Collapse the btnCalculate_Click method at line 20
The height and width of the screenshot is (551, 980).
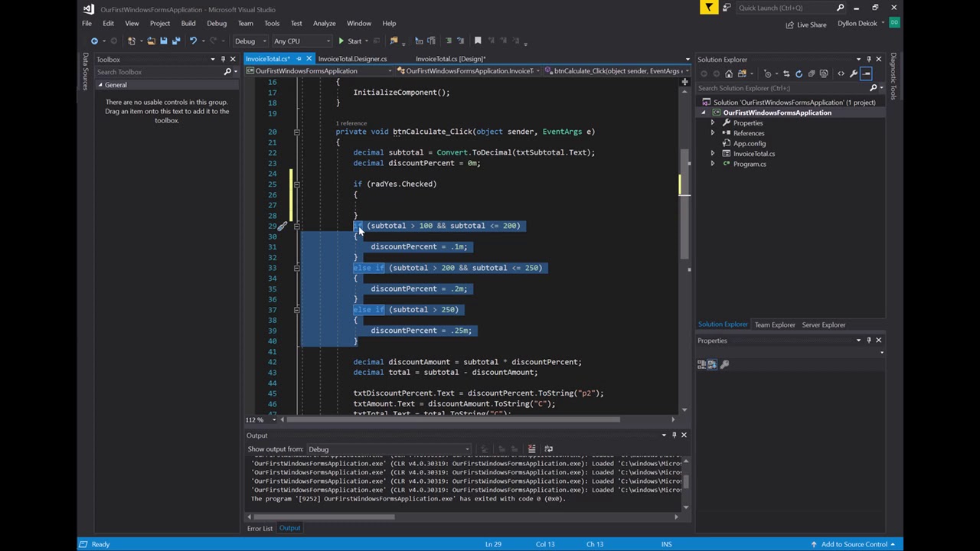(296, 132)
